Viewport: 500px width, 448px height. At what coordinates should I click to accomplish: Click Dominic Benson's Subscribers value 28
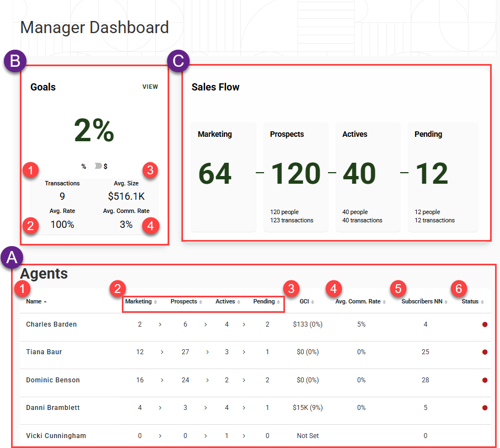click(x=426, y=380)
